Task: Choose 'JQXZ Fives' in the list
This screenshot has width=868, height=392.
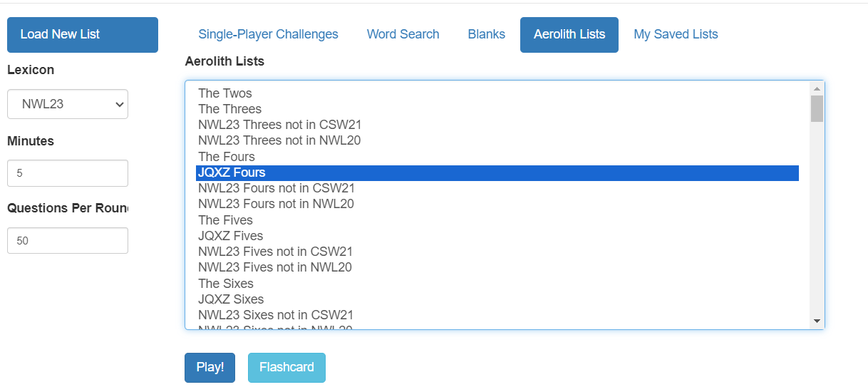Action: (230, 236)
